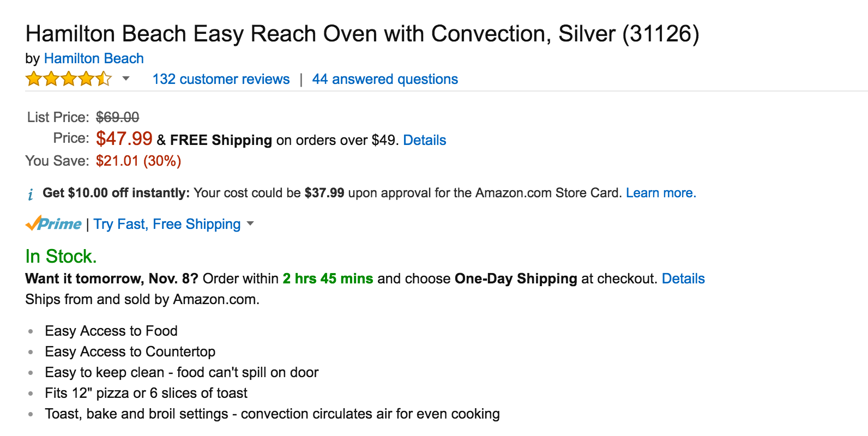Open the 132 customer reviews link
This screenshot has height=436, width=868.
click(221, 79)
